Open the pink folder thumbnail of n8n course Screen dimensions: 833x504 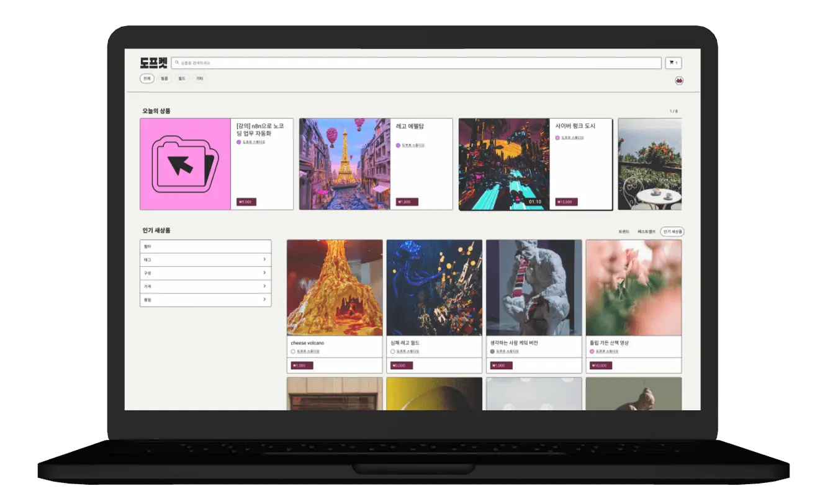click(x=186, y=164)
